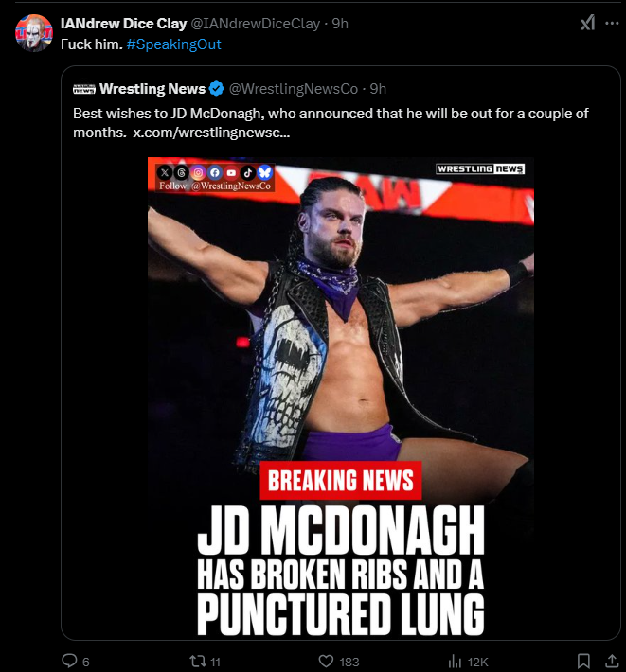Viewport: 626px width, 672px height.
Task: Click the reply speech bubble icon
Action: [68, 661]
